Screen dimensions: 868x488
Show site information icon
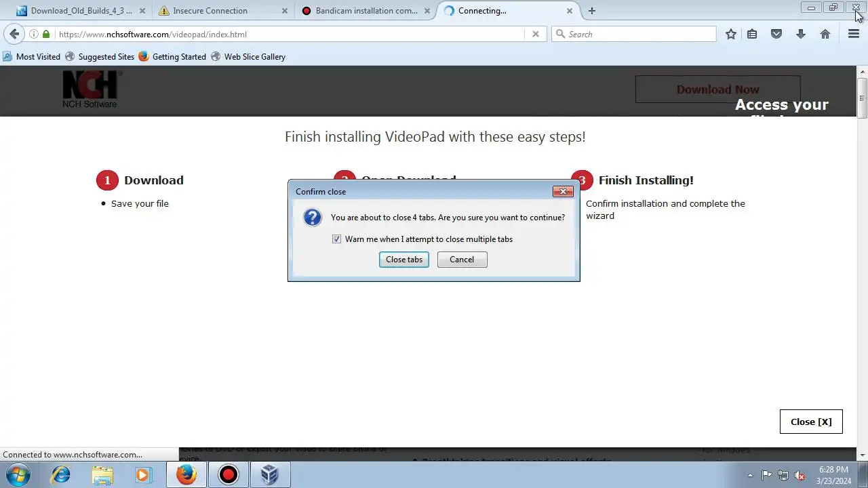pos(33,34)
